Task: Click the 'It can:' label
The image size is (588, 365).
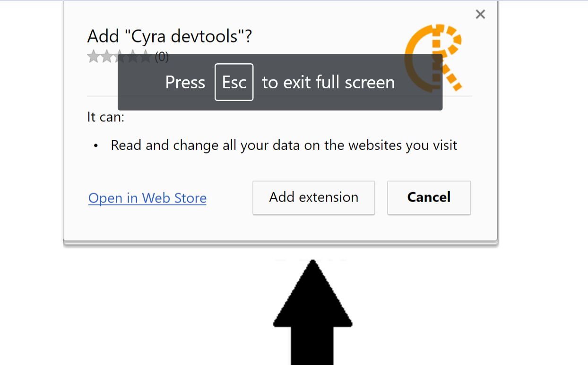Action: tap(105, 117)
